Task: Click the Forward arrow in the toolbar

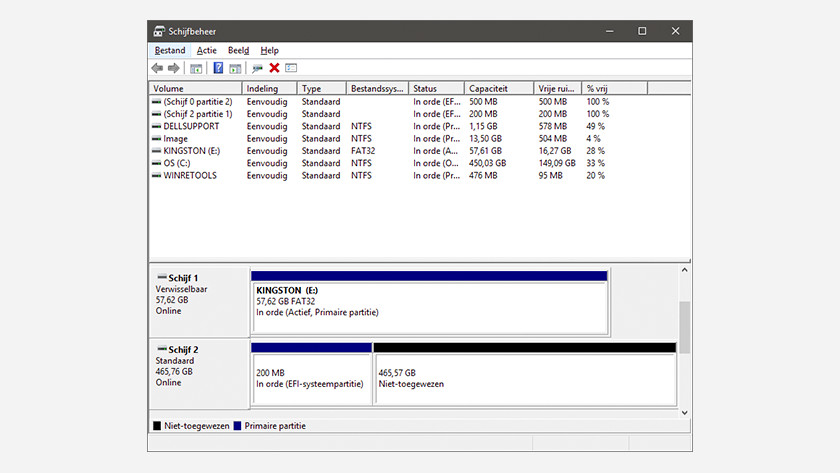Action: click(x=174, y=68)
